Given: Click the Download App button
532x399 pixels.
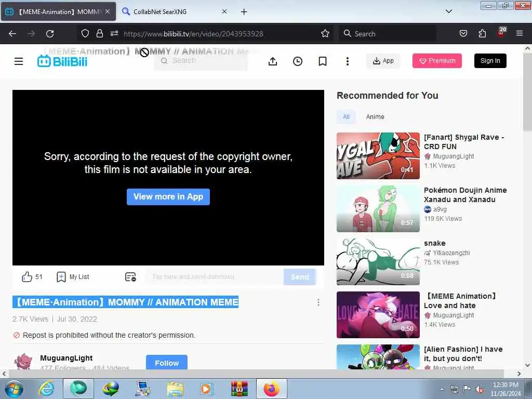Looking at the screenshot, I should click(383, 61).
